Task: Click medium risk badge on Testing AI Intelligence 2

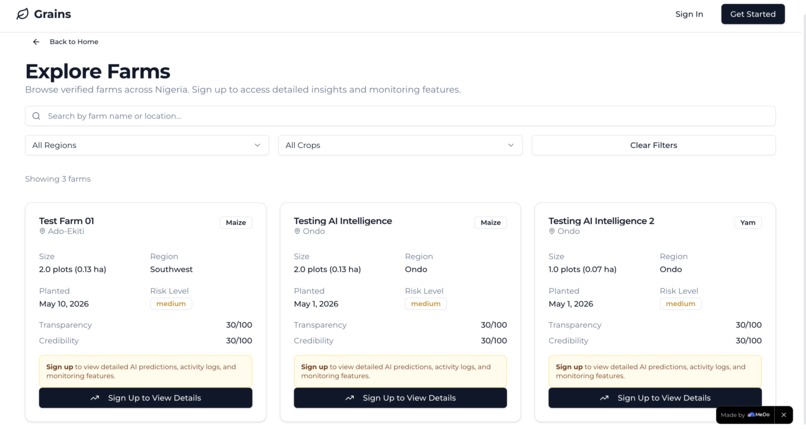Action: [x=681, y=304]
